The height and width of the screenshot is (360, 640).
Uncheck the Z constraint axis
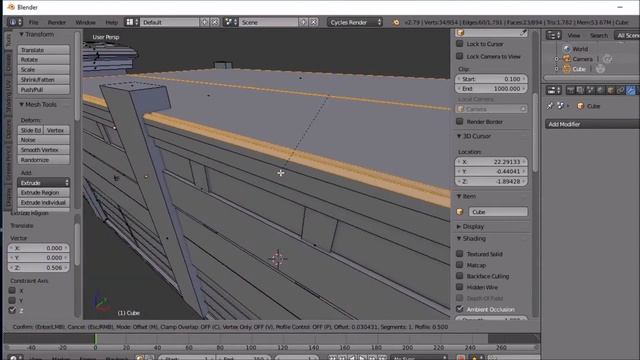[12, 310]
